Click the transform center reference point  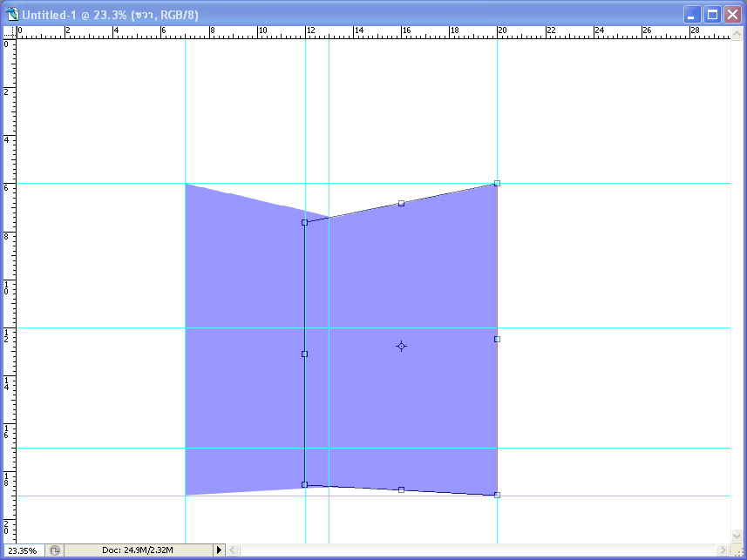[x=401, y=347]
